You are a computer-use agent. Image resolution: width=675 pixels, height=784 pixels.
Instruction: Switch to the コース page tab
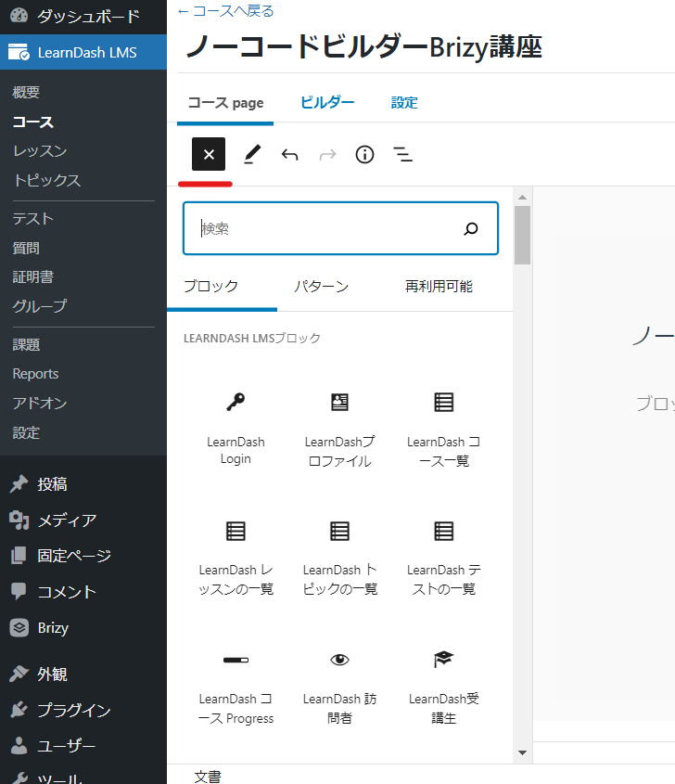click(x=225, y=103)
